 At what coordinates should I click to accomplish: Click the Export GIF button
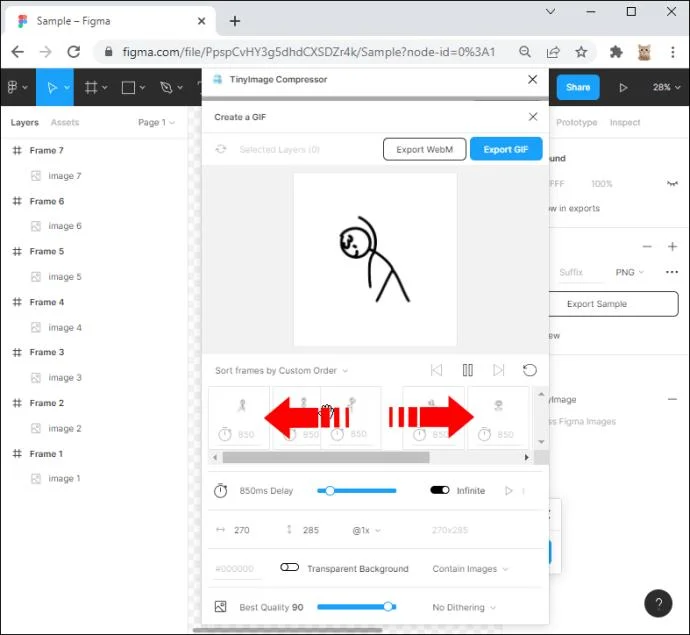(506, 149)
